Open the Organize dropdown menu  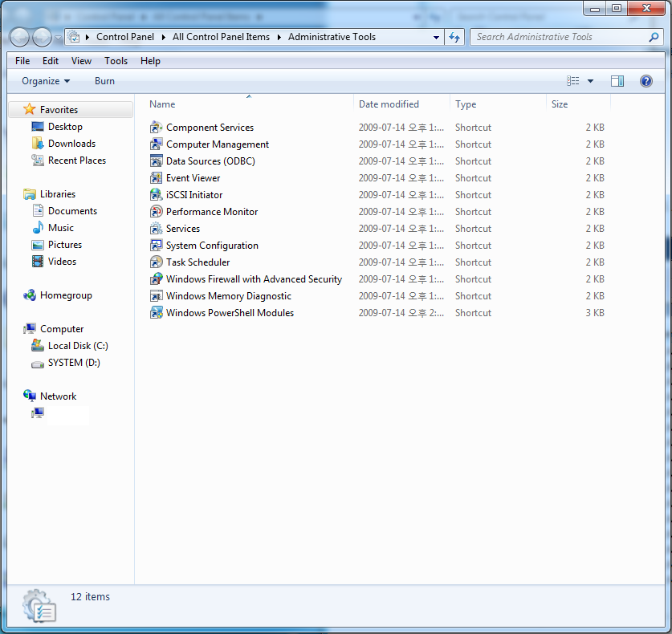coord(46,81)
